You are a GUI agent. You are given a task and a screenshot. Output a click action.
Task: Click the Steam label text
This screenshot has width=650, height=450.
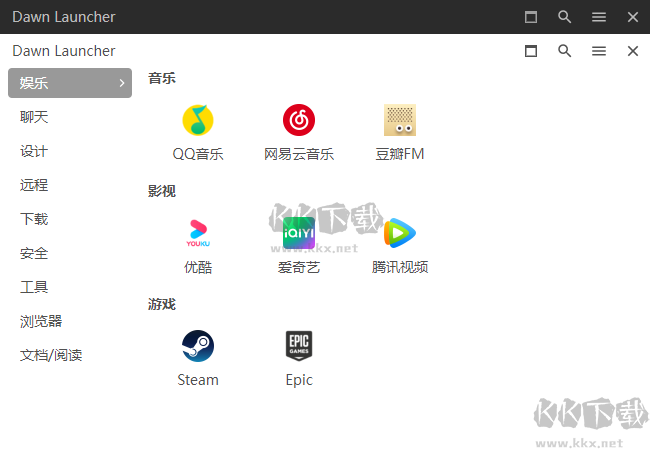198,380
